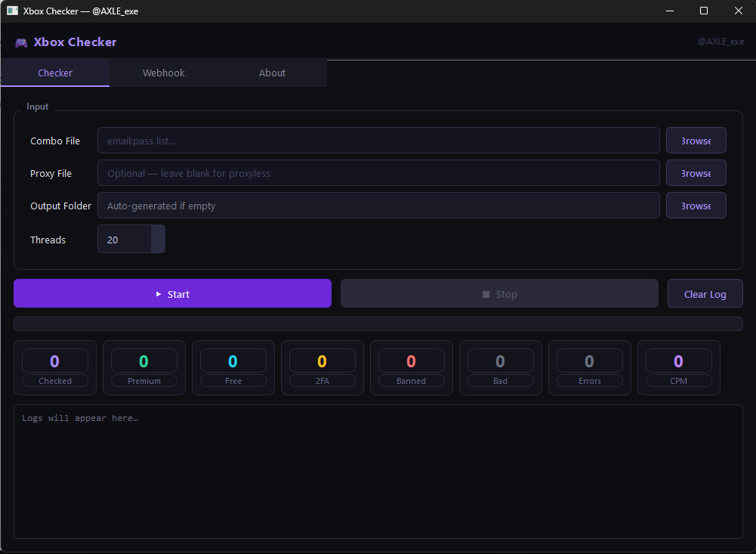Screen dimensions: 756x554
Task: Minimize the Xbox Checker window
Action: pos(670,11)
